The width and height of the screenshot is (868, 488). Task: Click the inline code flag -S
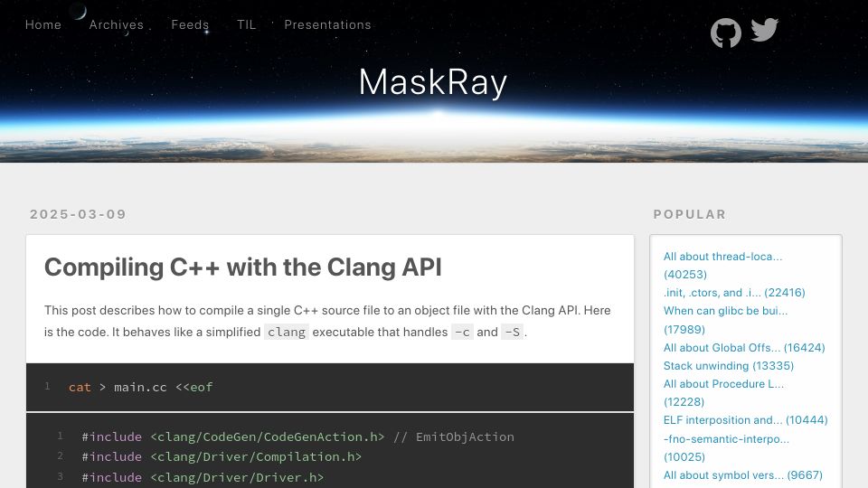(x=512, y=332)
